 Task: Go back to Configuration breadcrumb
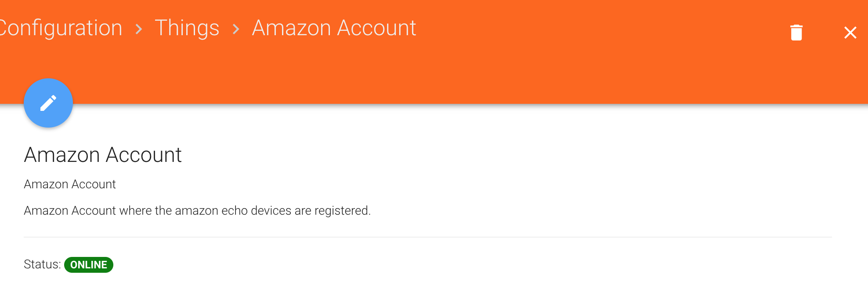61,28
